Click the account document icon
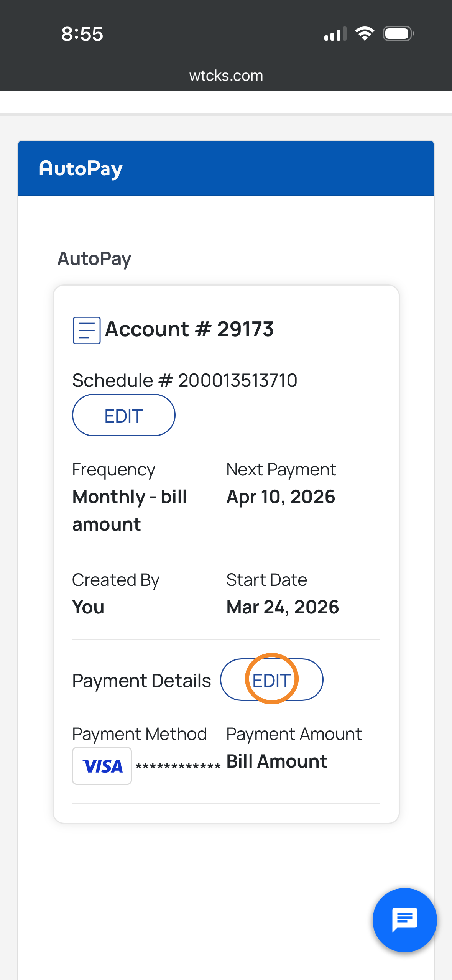 coord(87,330)
